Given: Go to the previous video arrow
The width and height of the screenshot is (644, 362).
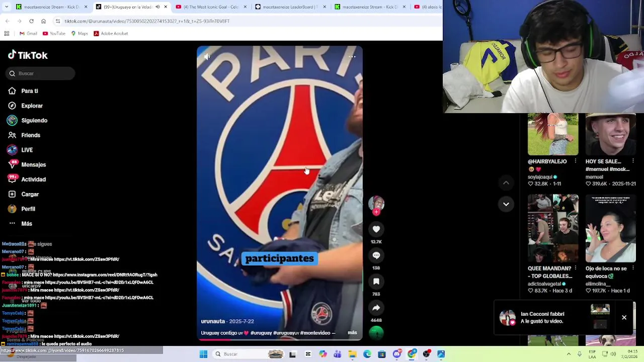Looking at the screenshot, I should tap(506, 183).
